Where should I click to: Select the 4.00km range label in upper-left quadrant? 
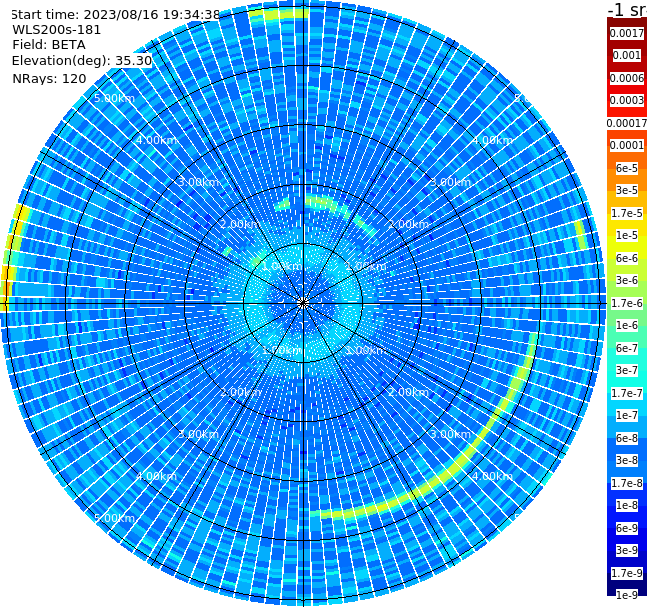point(156,140)
